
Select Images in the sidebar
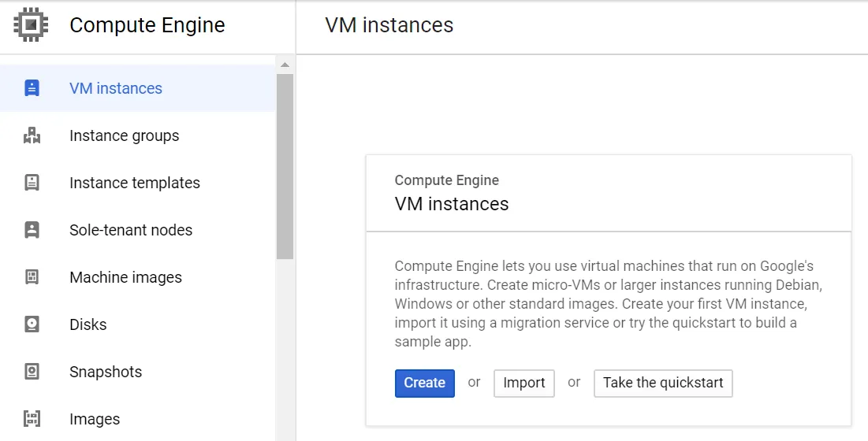pos(137,419)
